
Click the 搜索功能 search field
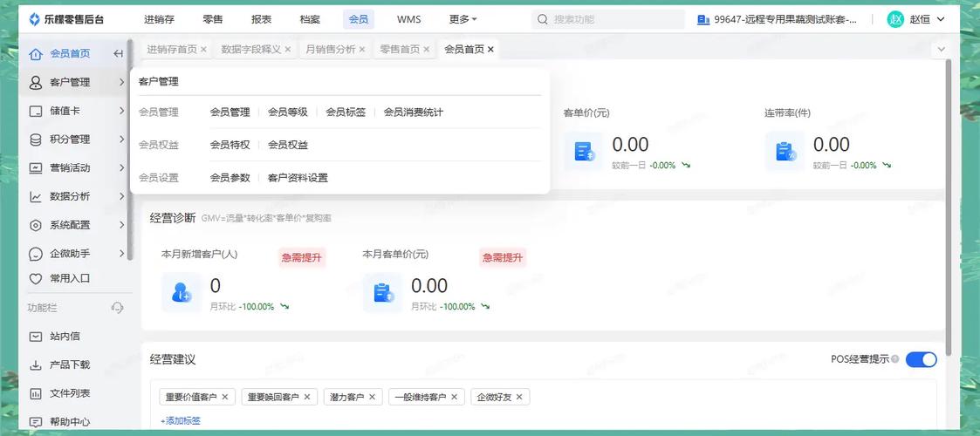coord(615,19)
